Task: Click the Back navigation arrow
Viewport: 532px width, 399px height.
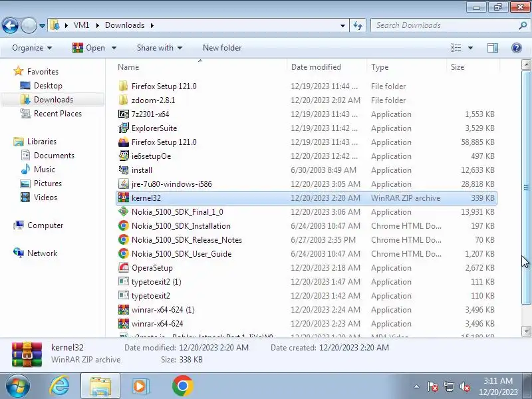Action: point(10,25)
